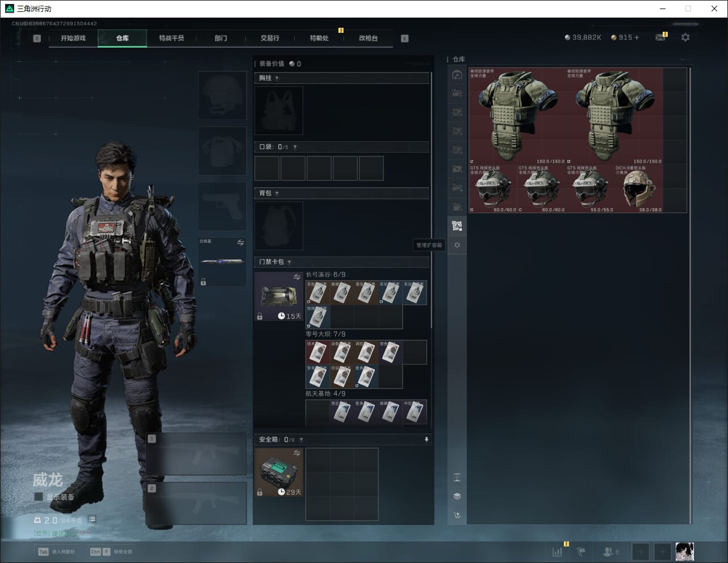Open the weight details list icon

pyautogui.click(x=92, y=519)
